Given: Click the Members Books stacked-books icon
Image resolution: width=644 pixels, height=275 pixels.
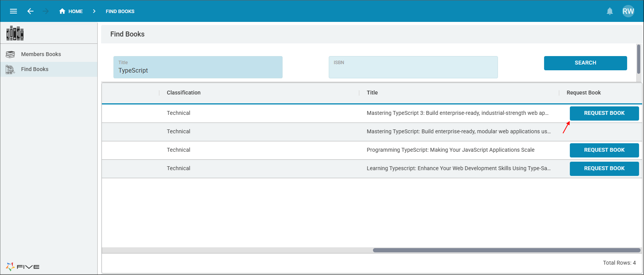Looking at the screenshot, I should (10, 54).
